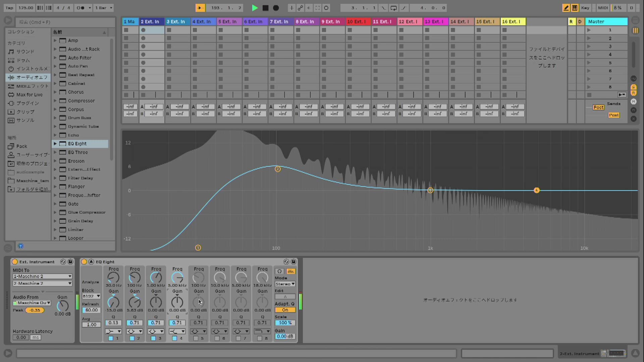The image size is (644, 362).
Task: Click the Key map mode button
Action: pyautogui.click(x=585, y=8)
